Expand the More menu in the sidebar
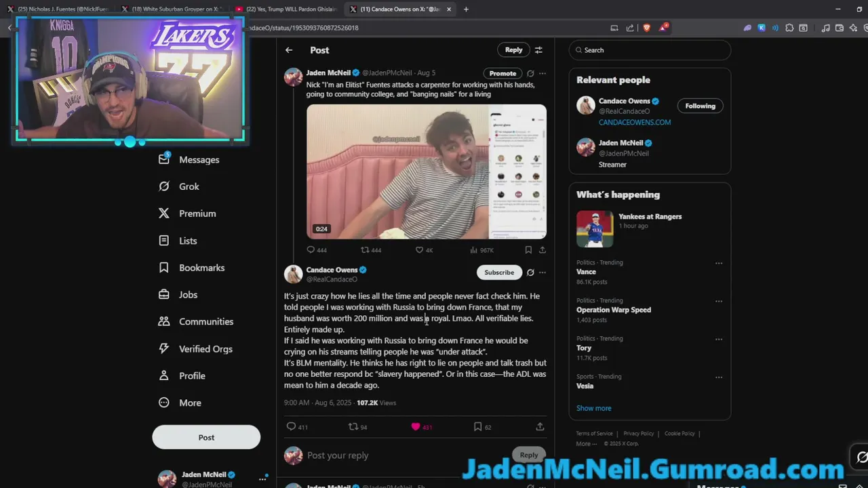Image resolution: width=868 pixels, height=488 pixels. click(179, 403)
